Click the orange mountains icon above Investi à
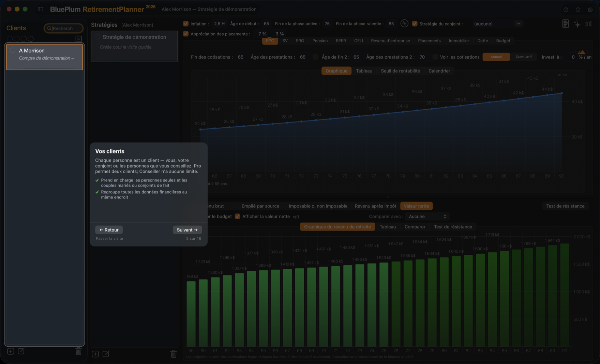 (x=582, y=52)
